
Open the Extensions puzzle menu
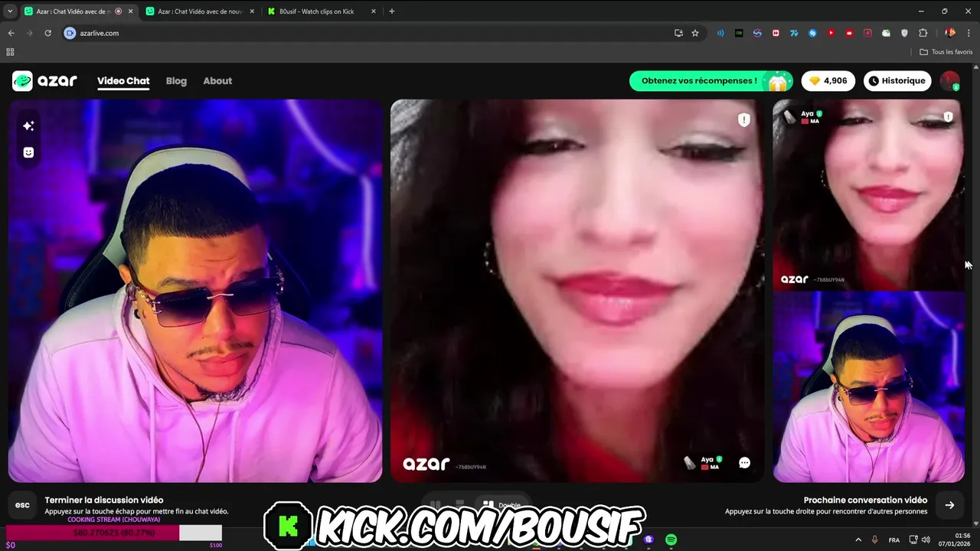[923, 33]
